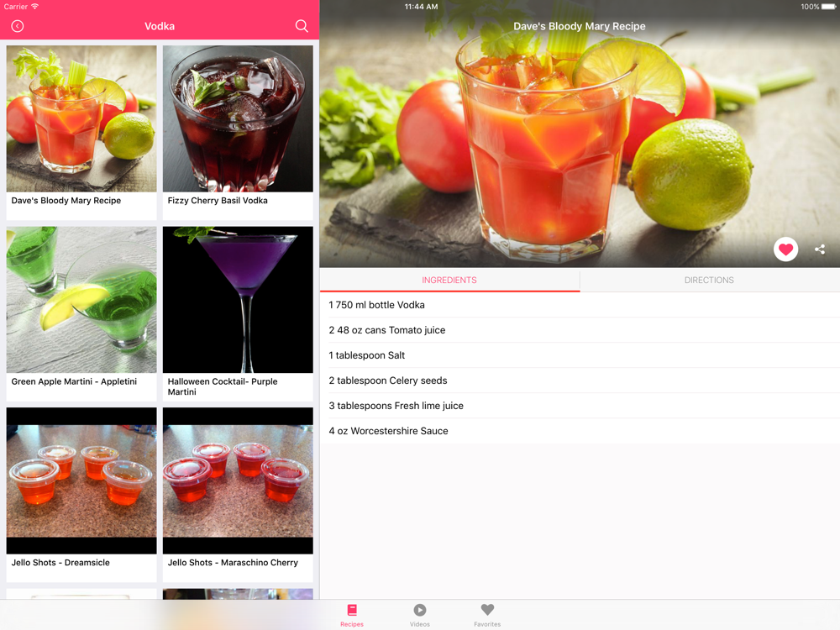Select the 2 48 oz cans Tomato juice row
This screenshot has height=630, width=840.
pyautogui.click(x=580, y=330)
